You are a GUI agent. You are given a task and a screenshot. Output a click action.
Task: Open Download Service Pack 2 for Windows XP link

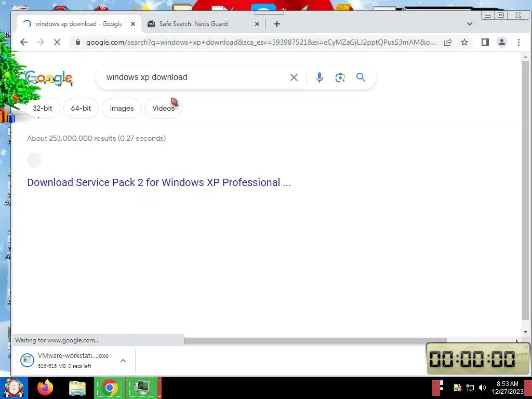coord(159,182)
